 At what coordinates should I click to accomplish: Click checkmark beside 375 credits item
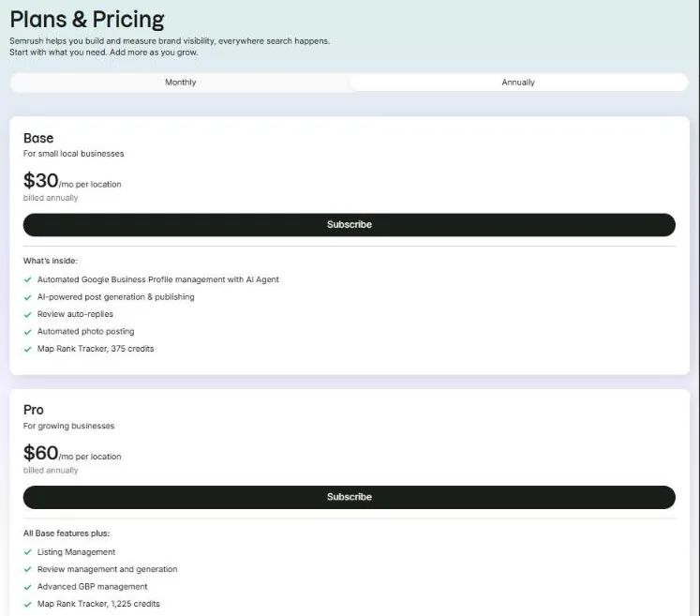point(28,350)
